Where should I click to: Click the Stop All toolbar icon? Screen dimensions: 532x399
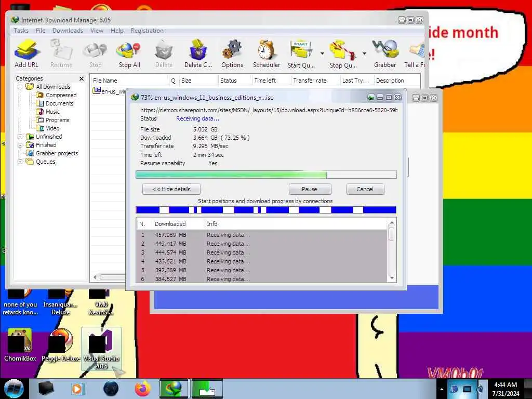click(x=129, y=54)
